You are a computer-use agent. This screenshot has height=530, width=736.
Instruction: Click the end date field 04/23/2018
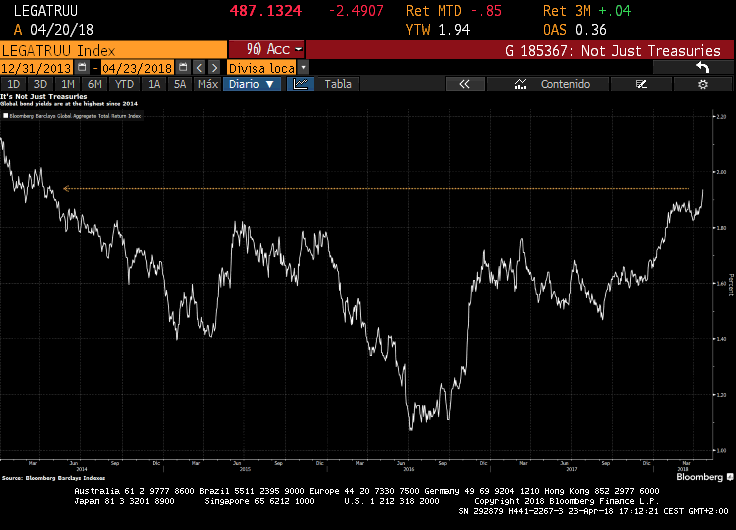[137, 68]
